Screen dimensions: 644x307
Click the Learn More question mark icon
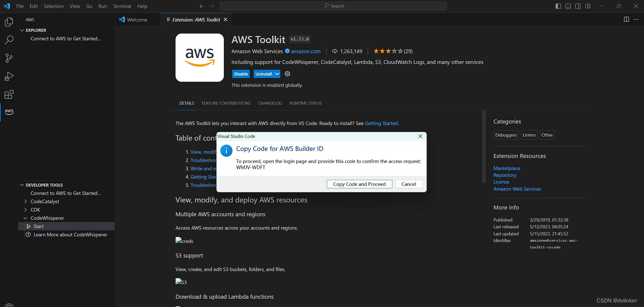pos(28,235)
